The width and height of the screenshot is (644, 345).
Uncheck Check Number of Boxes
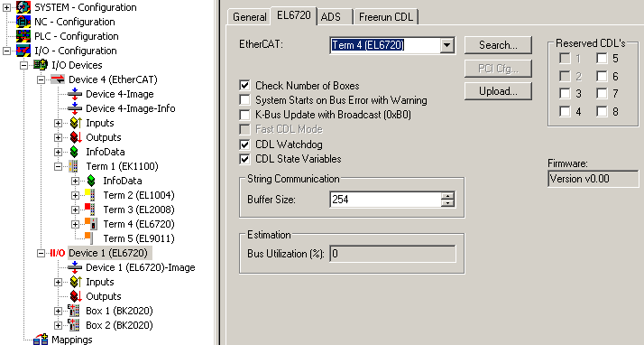[244, 86]
